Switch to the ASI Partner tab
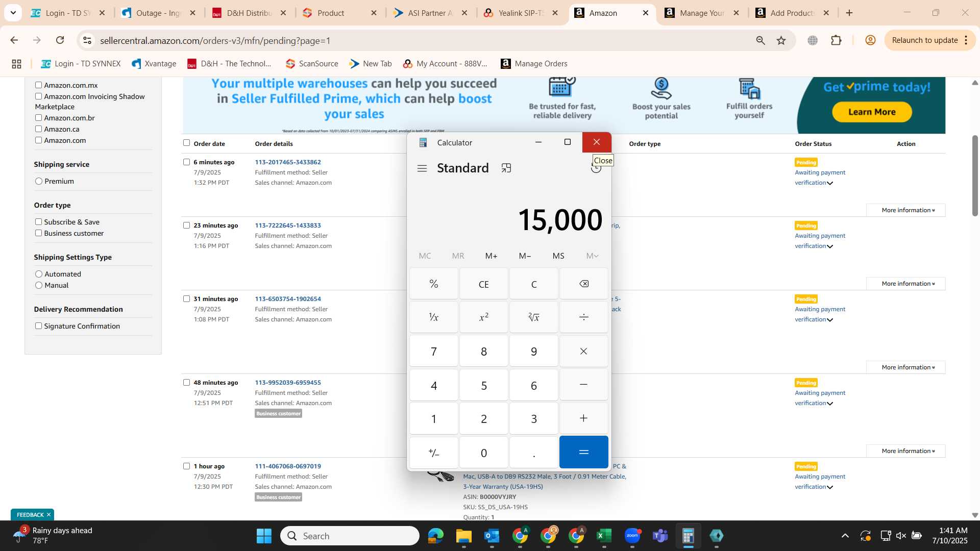This screenshot has height=551, width=980. tap(430, 13)
